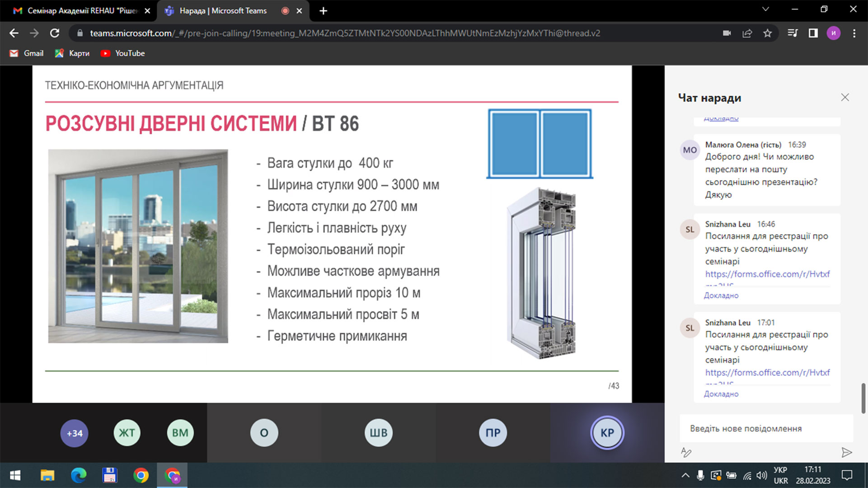Reload the Teams page
Viewport: 868px width, 488px height.
[x=55, y=33]
